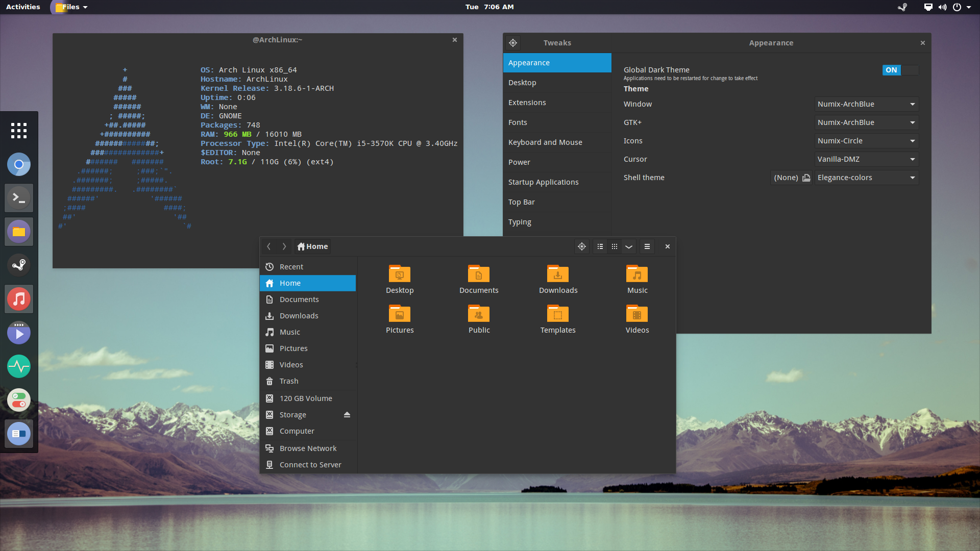Open the Music app from dock
The width and height of the screenshot is (980, 551).
[18, 299]
